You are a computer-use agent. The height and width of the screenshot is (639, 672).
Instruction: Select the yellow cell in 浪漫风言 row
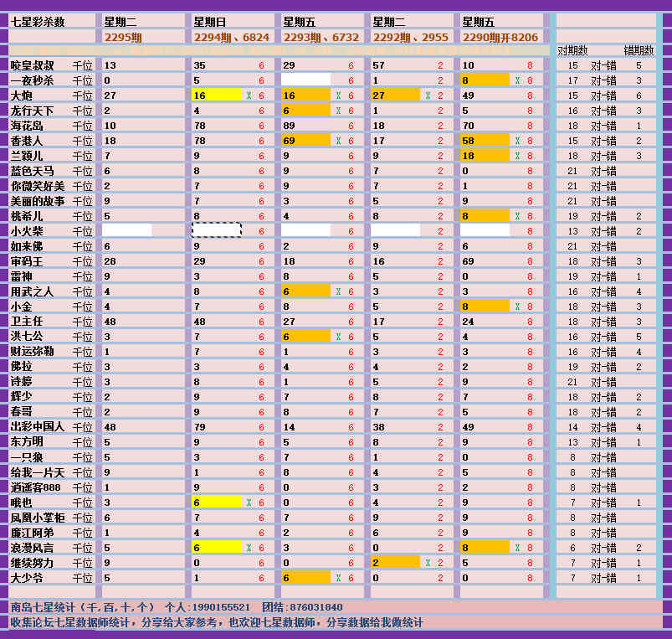coord(217,548)
